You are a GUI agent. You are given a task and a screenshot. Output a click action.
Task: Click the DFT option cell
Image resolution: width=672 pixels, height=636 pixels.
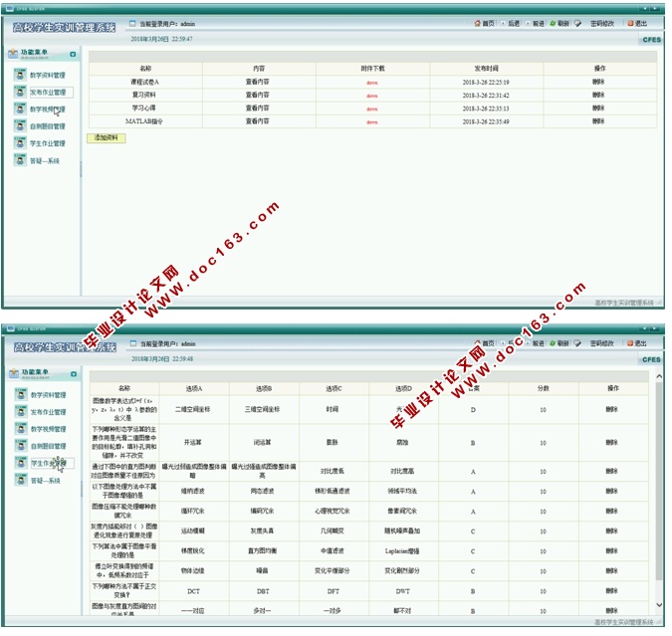click(333, 591)
